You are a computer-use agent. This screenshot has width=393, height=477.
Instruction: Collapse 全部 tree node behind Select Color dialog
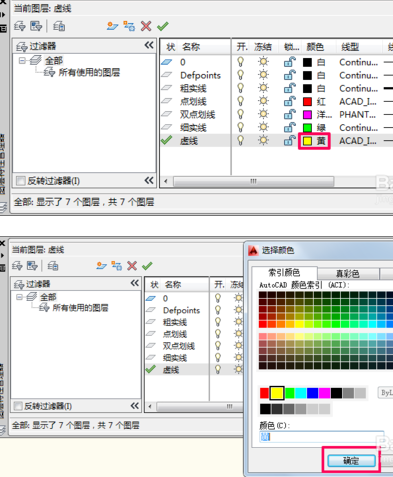(x=20, y=297)
